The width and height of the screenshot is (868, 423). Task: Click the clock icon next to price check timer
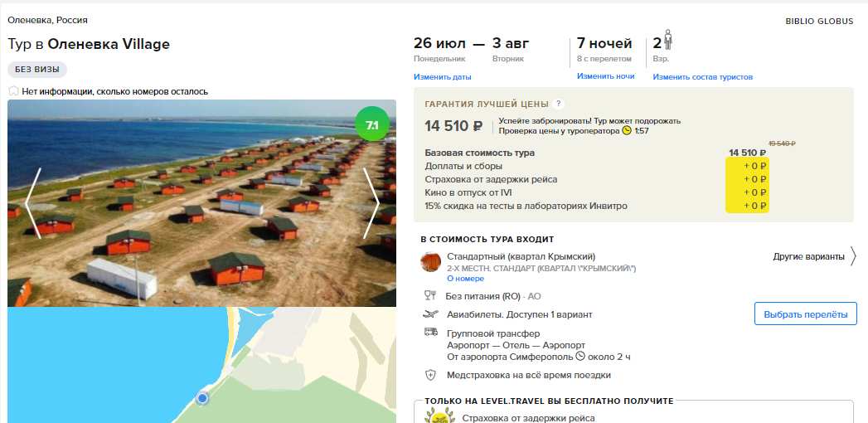click(x=627, y=131)
